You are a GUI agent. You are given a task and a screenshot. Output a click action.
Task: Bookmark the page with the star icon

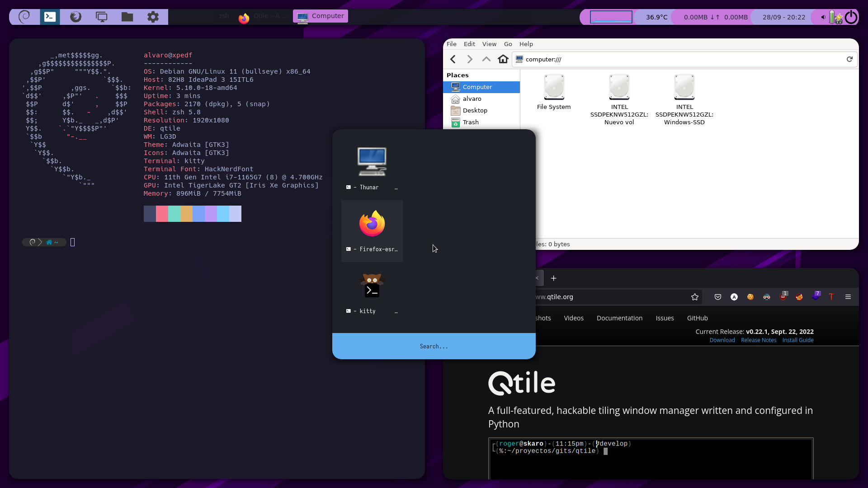click(x=695, y=297)
